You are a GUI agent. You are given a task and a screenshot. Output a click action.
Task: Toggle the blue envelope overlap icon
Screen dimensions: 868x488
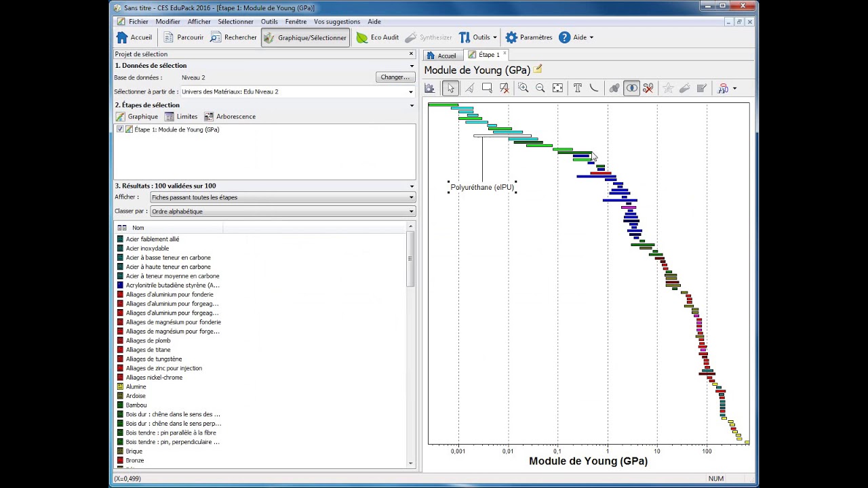[x=631, y=88]
